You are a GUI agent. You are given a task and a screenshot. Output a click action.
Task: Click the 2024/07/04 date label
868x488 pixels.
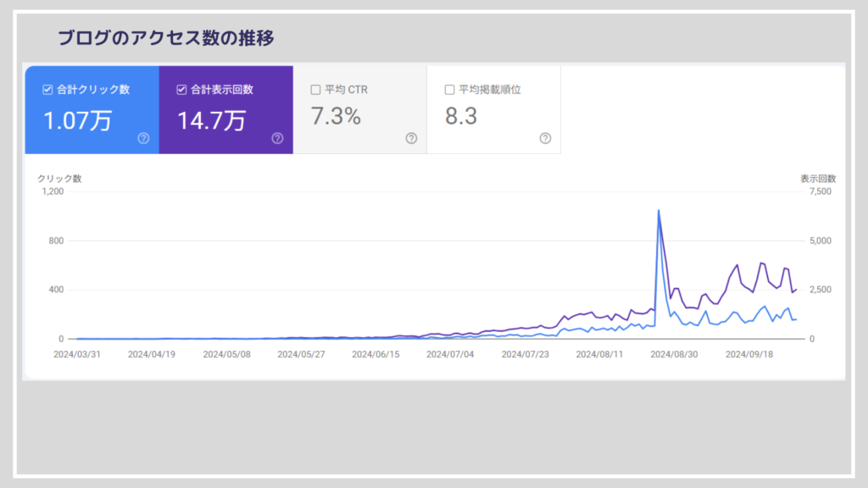(450, 355)
